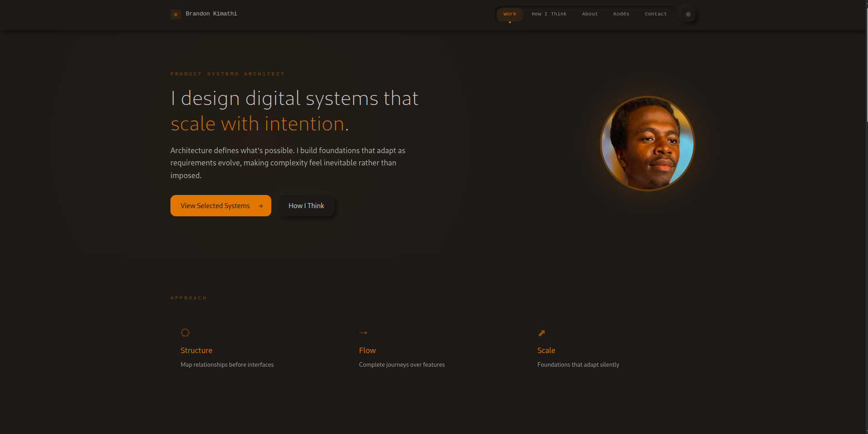Viewport: 868px width, 434px height.
Task: Click "Map relationships before interfaces" text
Action: pyautogui.click(x=227, y=365)
